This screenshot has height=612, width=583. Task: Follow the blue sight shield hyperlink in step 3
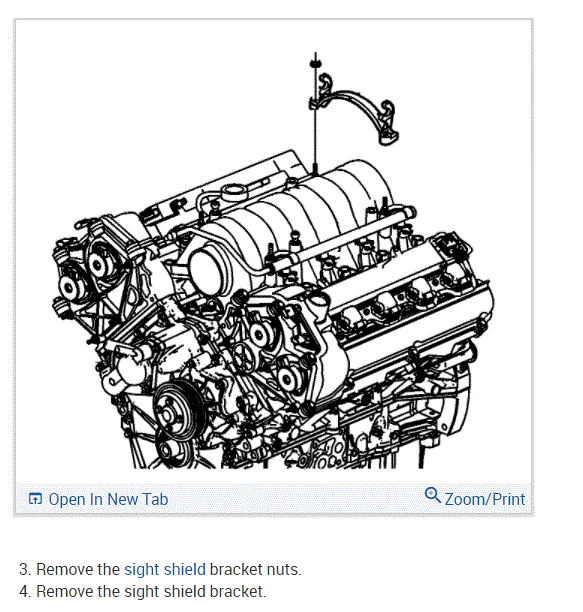click(165, 569)
